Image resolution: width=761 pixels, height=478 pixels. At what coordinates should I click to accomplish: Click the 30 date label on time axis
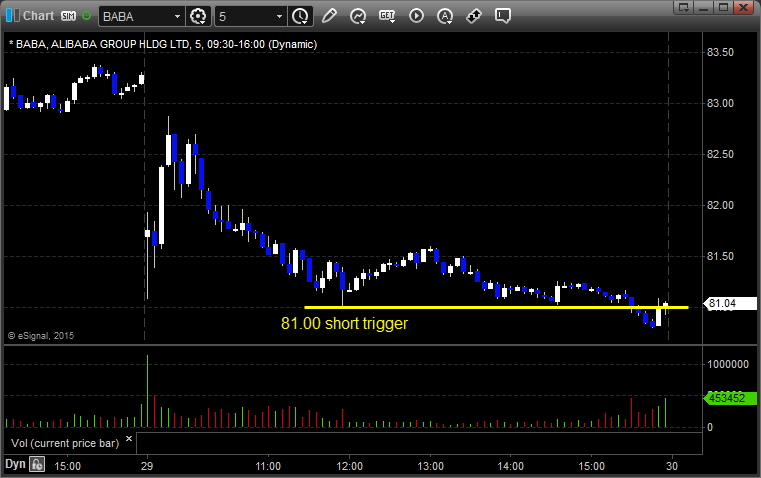[672, 466]
